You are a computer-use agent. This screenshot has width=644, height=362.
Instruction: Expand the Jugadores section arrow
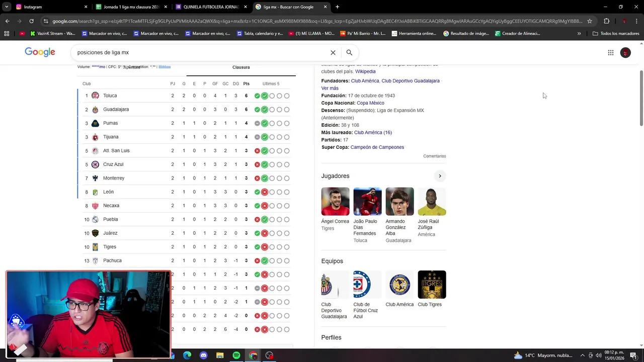click(x=440, y=176)
